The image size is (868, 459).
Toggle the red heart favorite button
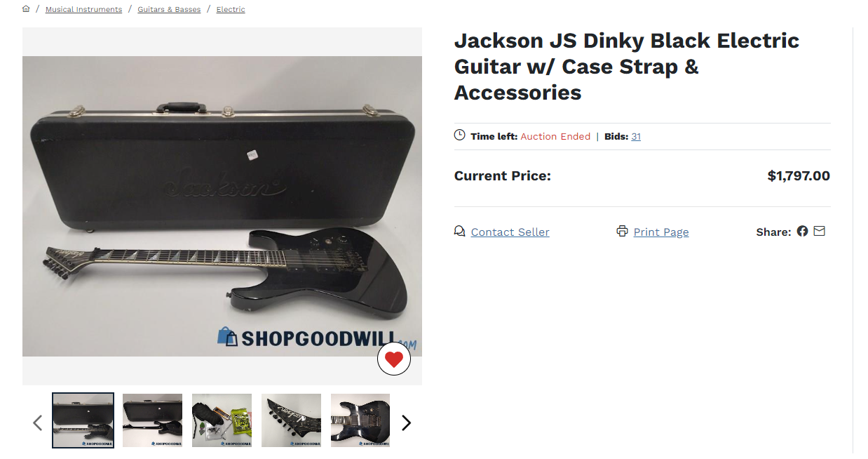[394, 359]
